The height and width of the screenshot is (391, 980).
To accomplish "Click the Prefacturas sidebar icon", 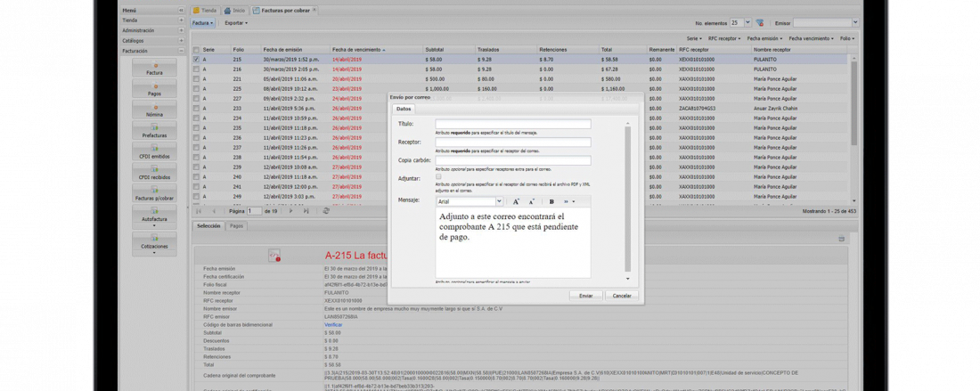I will (x=154, y=131).
